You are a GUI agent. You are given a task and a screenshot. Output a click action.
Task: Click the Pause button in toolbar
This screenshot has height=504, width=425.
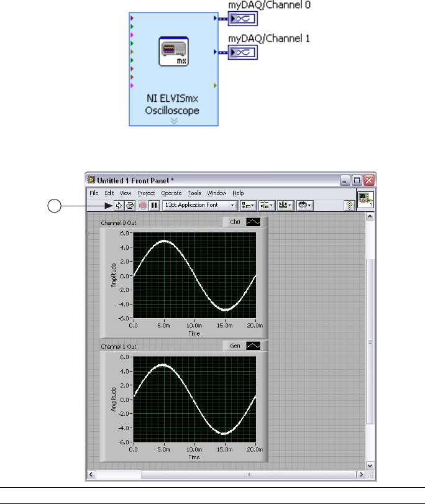tap(154, 206)
